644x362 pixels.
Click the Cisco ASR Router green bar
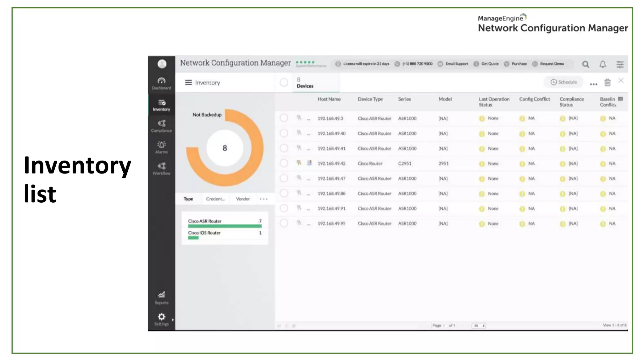[x=225, y=226]
